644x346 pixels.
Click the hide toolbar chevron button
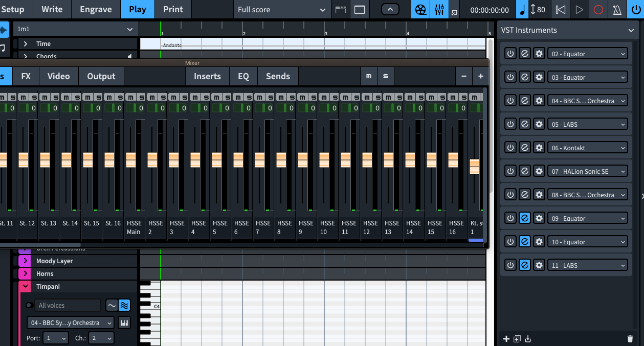point(390,10)
